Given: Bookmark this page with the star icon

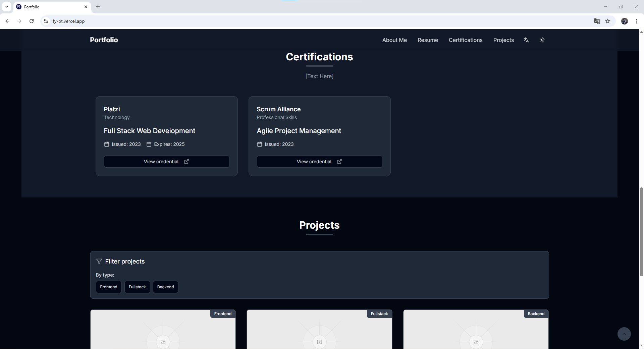Looking at the screenshot, I should tap(608, 21).
